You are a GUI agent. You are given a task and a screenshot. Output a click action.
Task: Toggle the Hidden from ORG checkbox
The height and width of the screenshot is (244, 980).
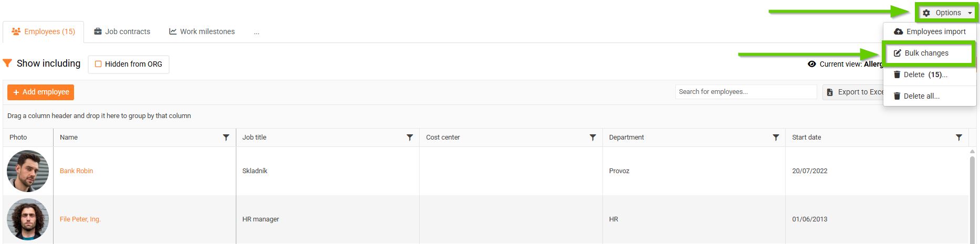[x=98, y=64]
